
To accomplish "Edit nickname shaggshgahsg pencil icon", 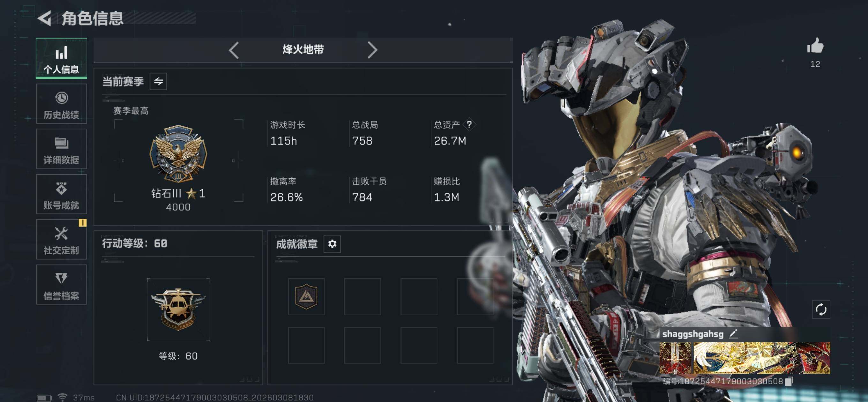I will click(x=734, y=334).
